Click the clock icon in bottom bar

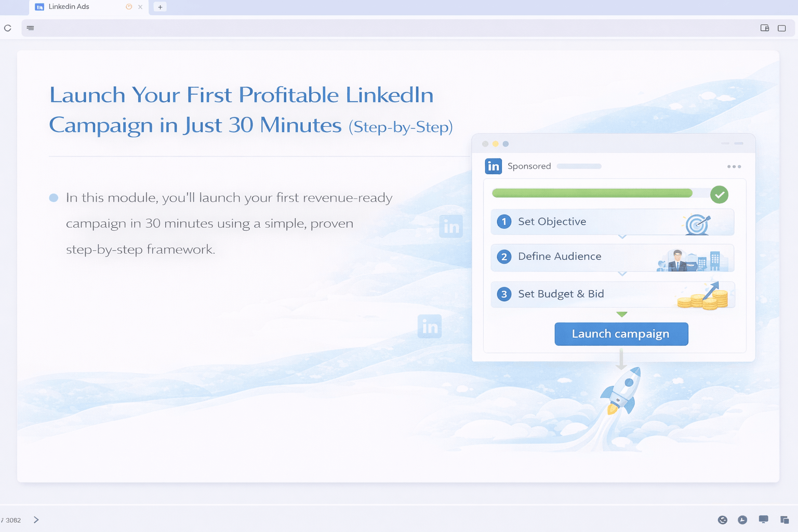742,520
